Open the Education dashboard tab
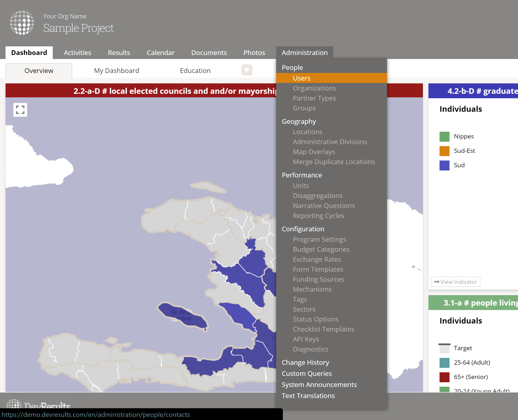Viewport: 518px width, 420px height. (x=195, y=71)
